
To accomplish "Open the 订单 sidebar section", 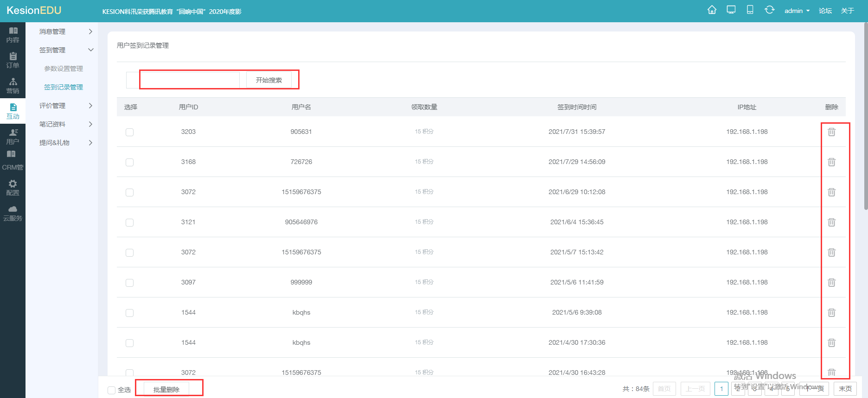I will pos(13,60).
